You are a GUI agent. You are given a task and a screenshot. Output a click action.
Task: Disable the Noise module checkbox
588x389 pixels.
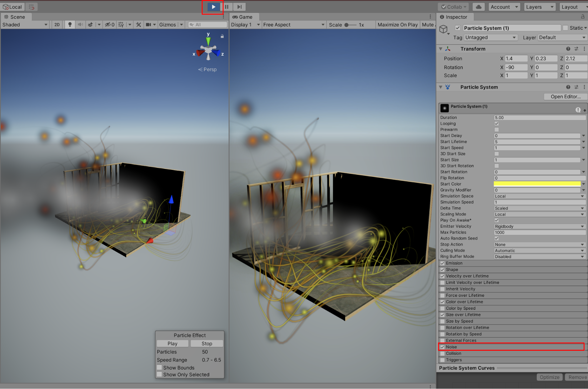(x=442, y=347)
